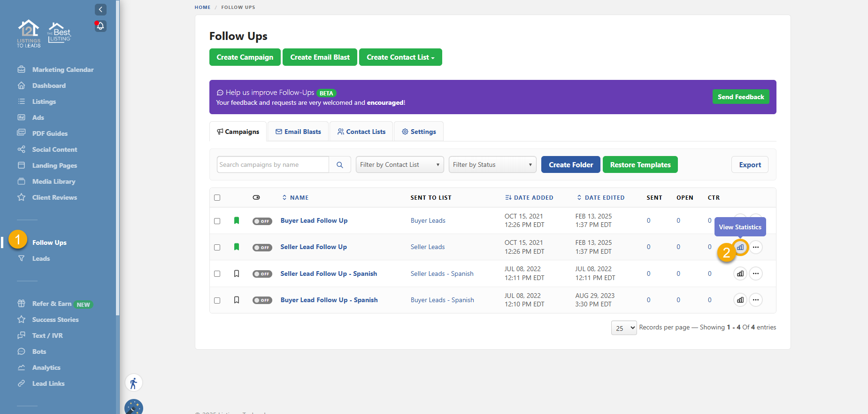This screenshot has height=414, width=868.
Task: Switch to the Email Blasts tab
Action: [x=298, y=132]
